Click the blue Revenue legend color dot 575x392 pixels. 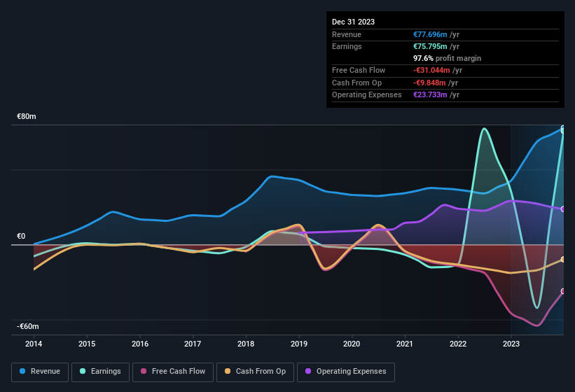pos(22,372)
